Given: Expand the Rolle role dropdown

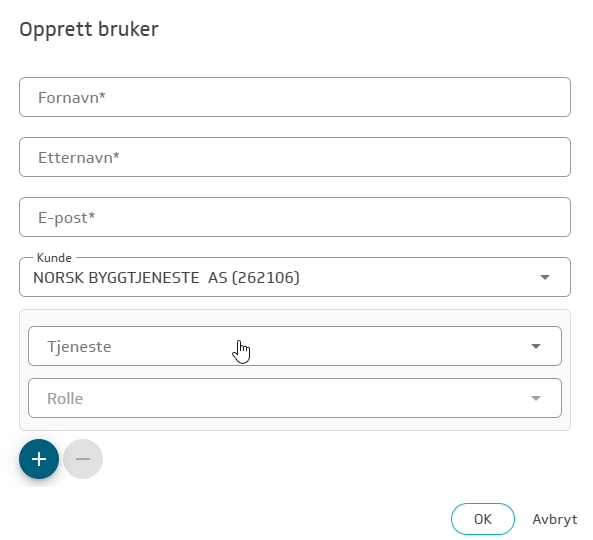Looking at the screenshot, I should coord(295,398).
